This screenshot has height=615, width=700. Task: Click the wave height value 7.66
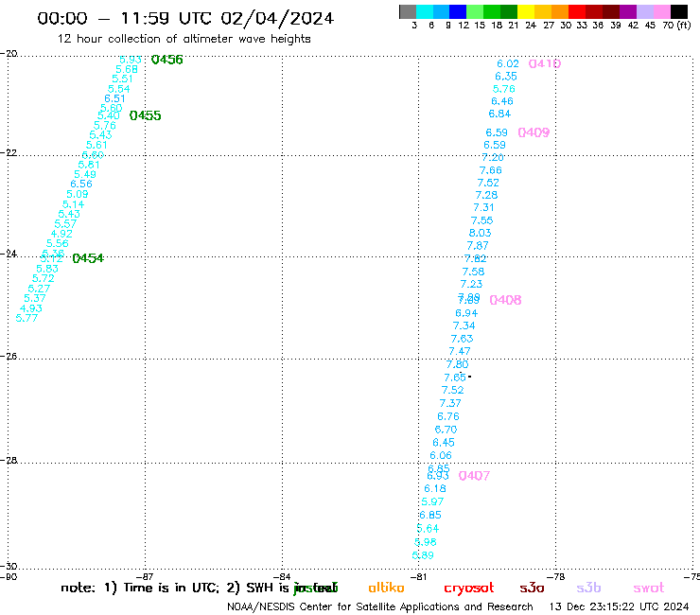[x=491, y=170]
